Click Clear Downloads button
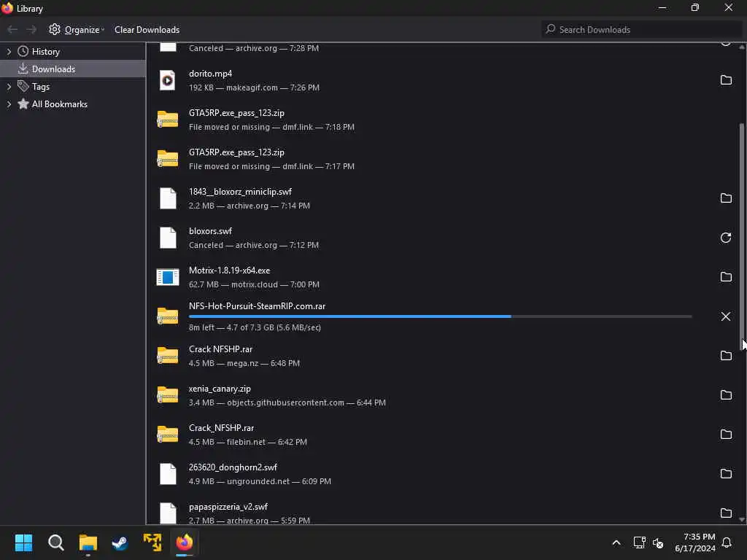The height and width of the screenshot is (560, 747). tap(147, 29)
